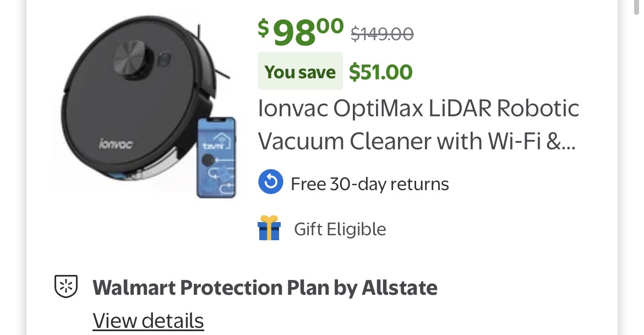
Task: Click 'Walmart Protection Plan by Allstate' heading
Action: [x=265, y=287]
